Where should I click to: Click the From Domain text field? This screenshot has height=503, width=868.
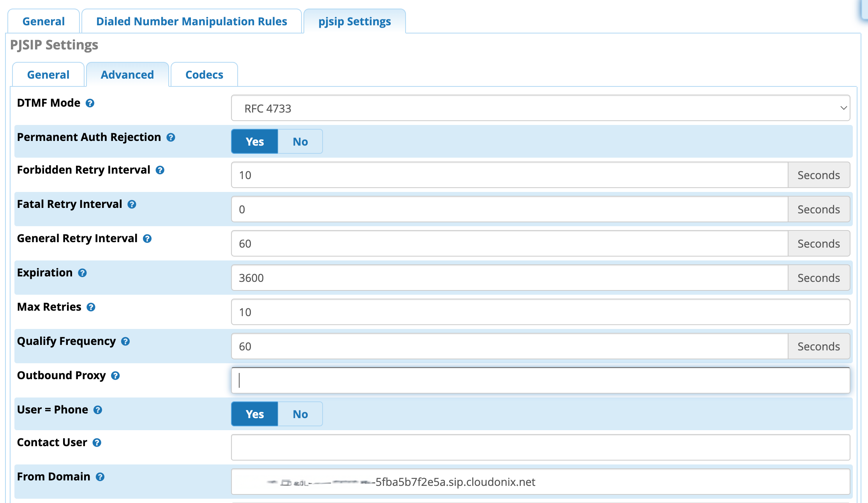coord(540,482)
